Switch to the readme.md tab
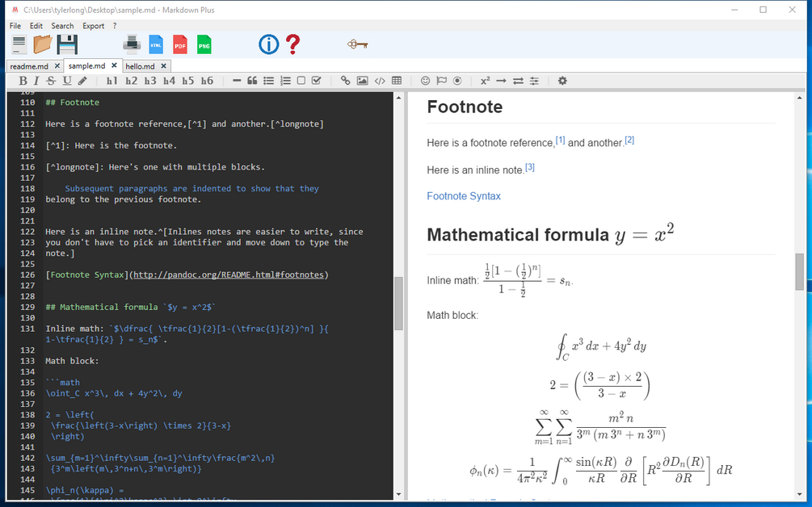 [29, 66]
